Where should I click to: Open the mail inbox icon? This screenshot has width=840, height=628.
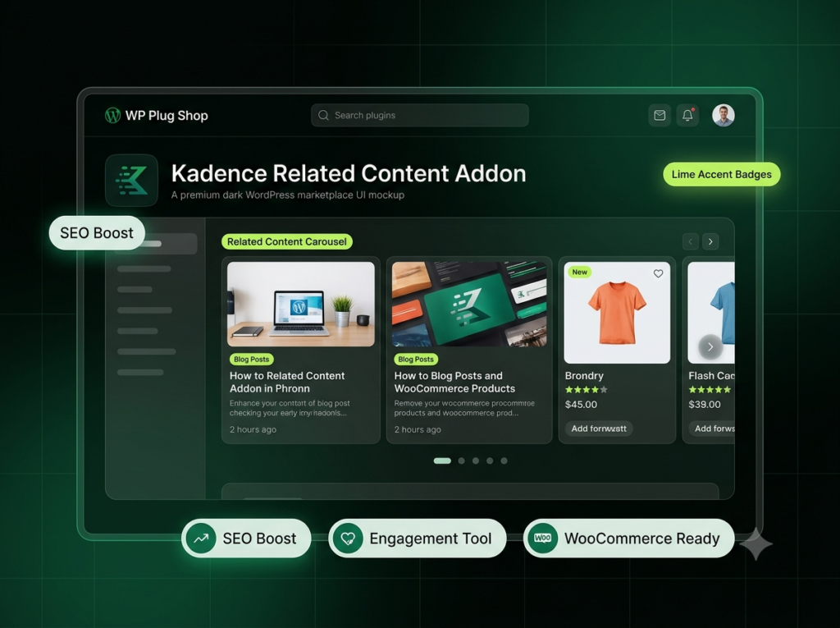660,115
